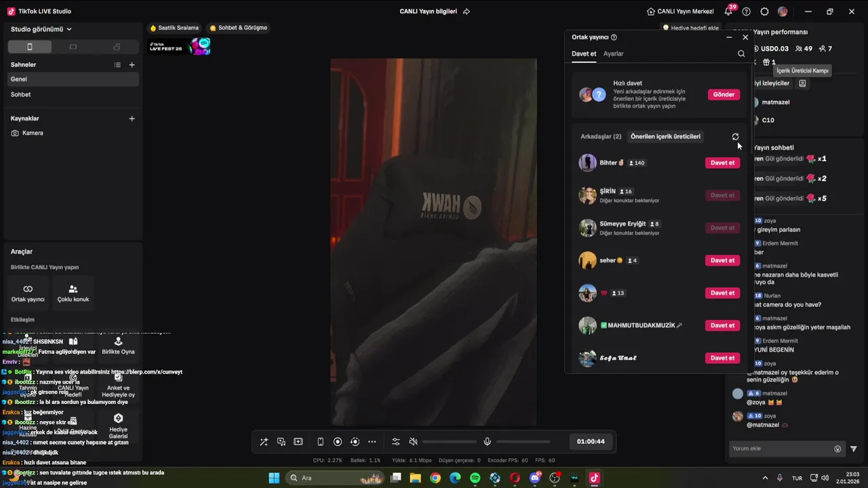Open Google Chrome from the taskbar
The height and width of the screenshot is (488, 868).
coord(435,478)
